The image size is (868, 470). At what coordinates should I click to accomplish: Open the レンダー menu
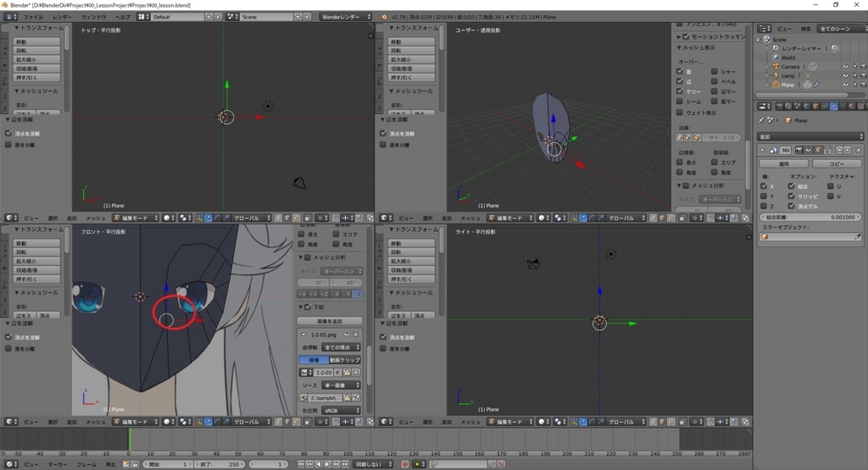coord(63,17)
